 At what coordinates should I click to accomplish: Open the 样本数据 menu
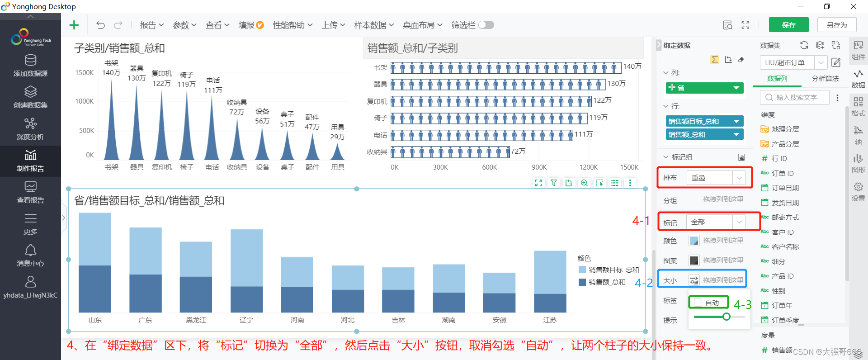(374, 25)
